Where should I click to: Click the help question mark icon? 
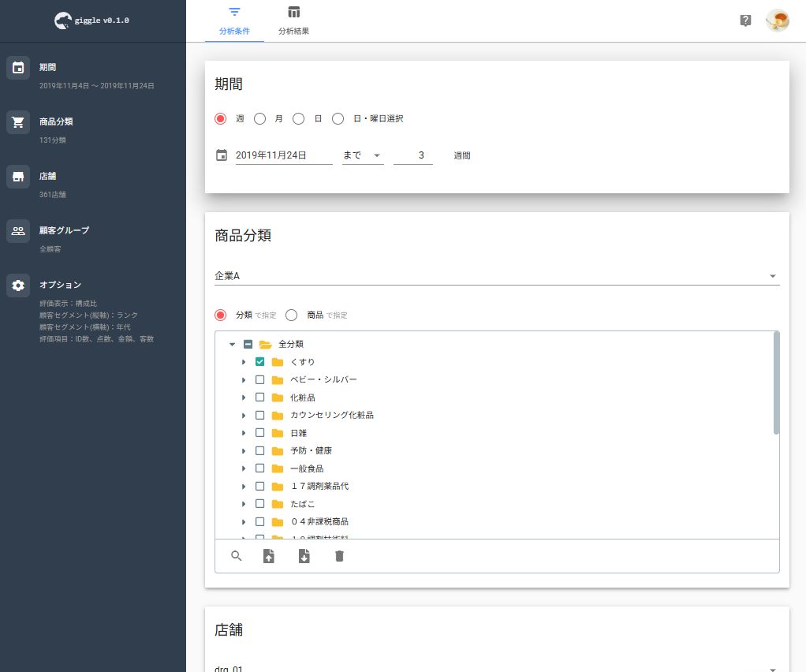point(745,21)
